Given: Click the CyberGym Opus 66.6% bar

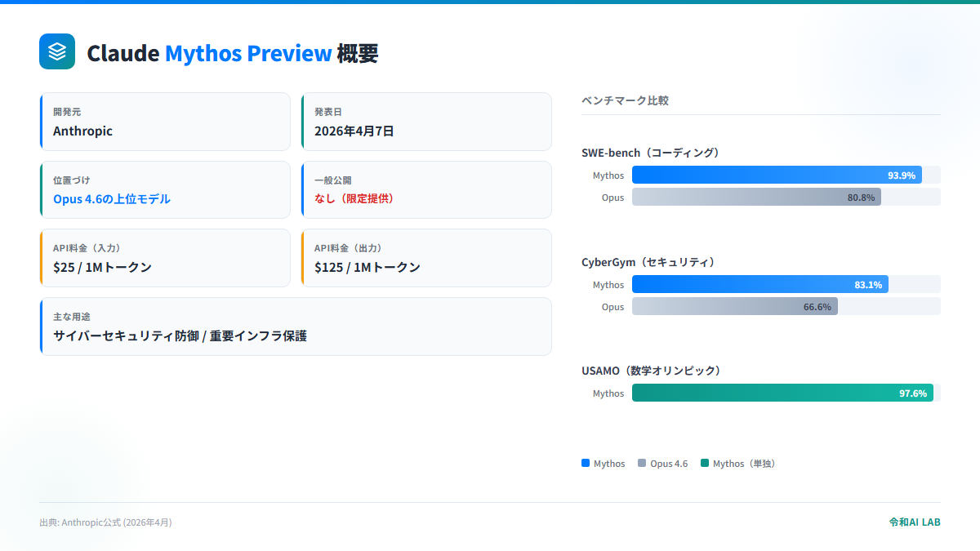Looking at the screenshot, I should pyautogui.click(x=735, y=306).
